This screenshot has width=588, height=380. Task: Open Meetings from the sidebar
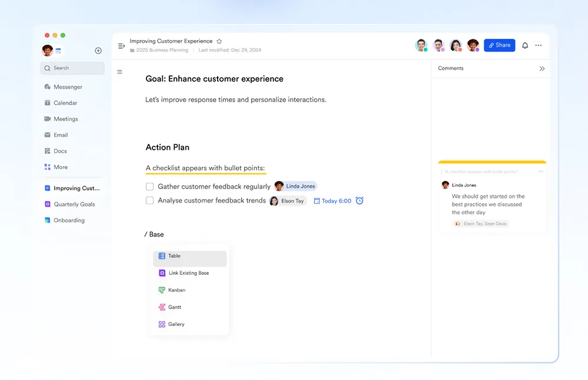pos(65,119)
